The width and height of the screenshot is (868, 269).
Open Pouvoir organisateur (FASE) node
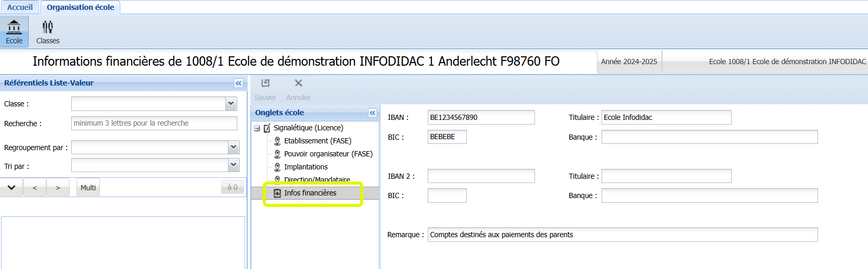coord(328,154)
